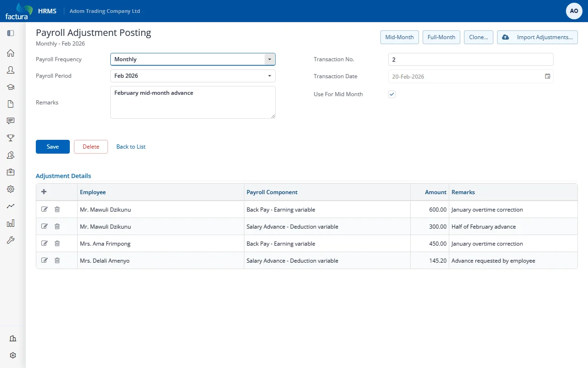Edit Mrs. Ama Frimpong's row
The image size is (588, 368).
pyautogui.click(x=45, y=243)
